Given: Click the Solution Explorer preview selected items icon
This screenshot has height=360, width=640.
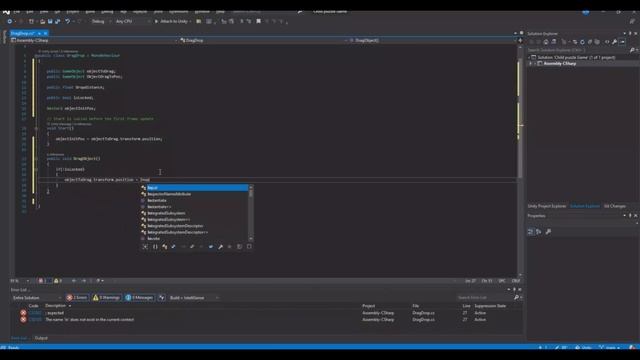Looking at the screenshot, I should point(622,42).
